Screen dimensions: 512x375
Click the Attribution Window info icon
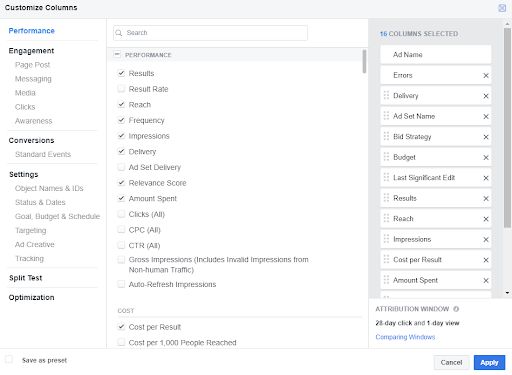pyautogui.click(x=456, y=309)
